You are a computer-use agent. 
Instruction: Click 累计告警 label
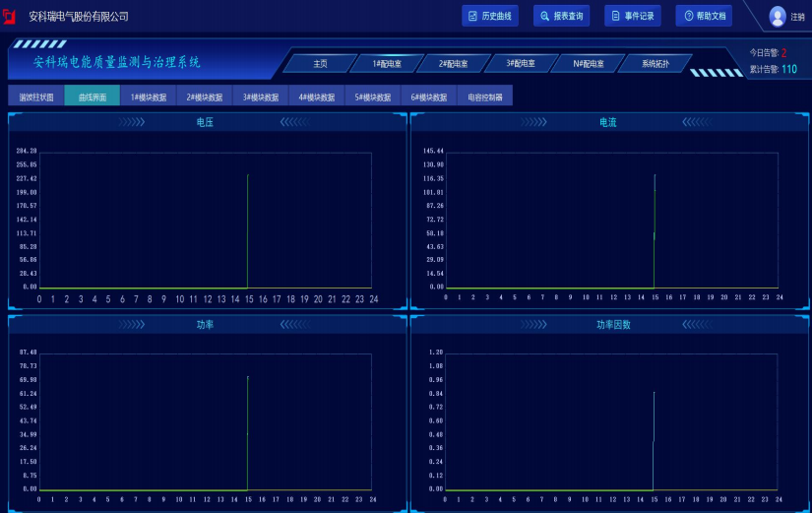[x=764, y=69]
